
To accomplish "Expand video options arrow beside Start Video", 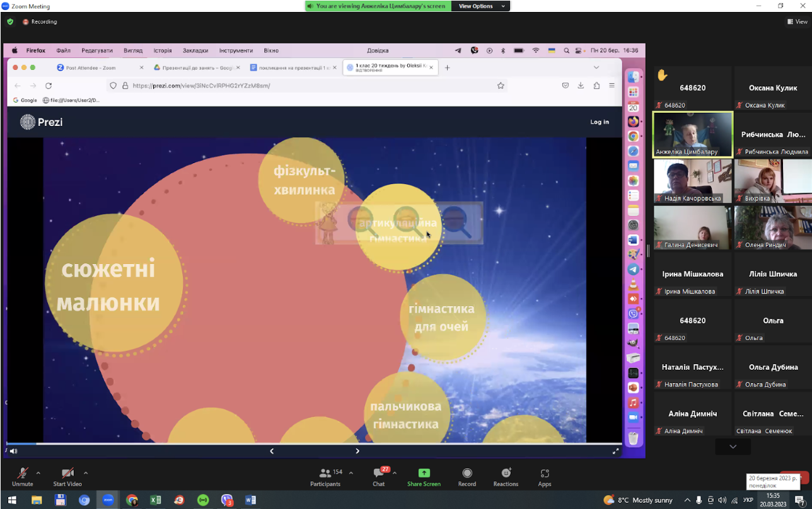I will tap(86, 472).
